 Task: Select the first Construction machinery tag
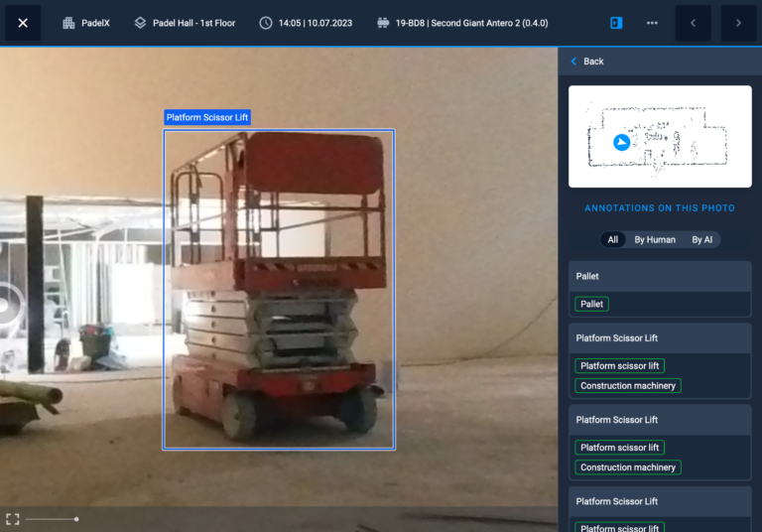coord(628,385)
